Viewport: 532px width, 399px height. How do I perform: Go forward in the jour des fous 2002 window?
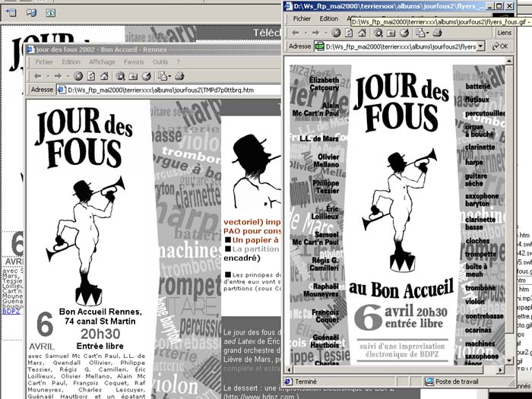point(58,76)
